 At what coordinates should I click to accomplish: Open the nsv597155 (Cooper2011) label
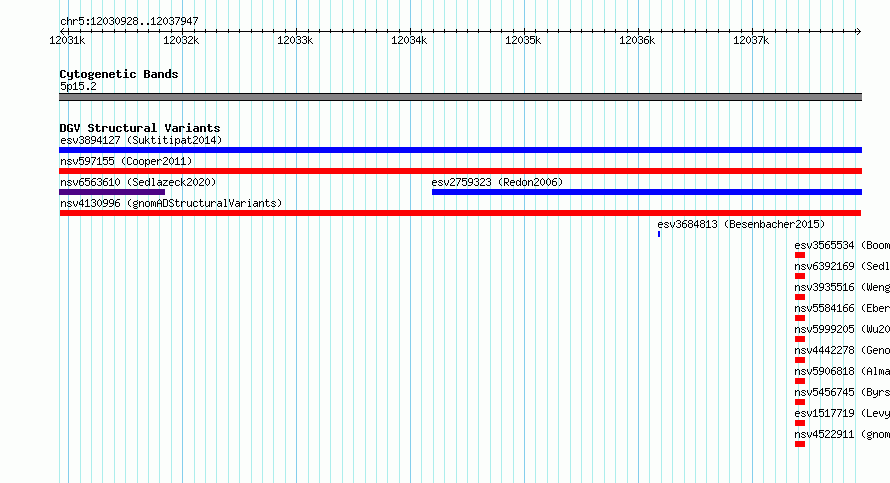(126, 161)
